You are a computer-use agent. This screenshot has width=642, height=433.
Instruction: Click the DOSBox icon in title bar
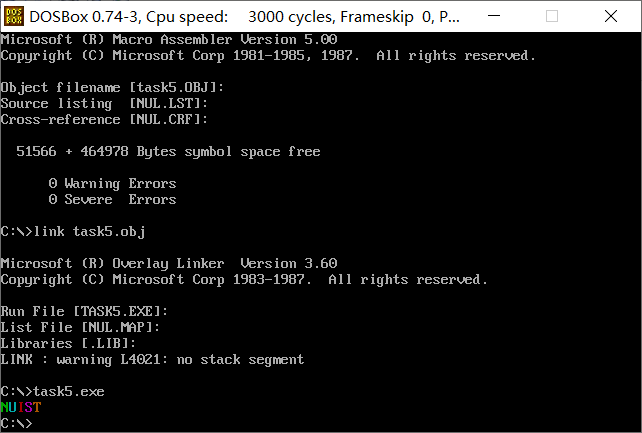pyautogui.click(x=14, y=16)
